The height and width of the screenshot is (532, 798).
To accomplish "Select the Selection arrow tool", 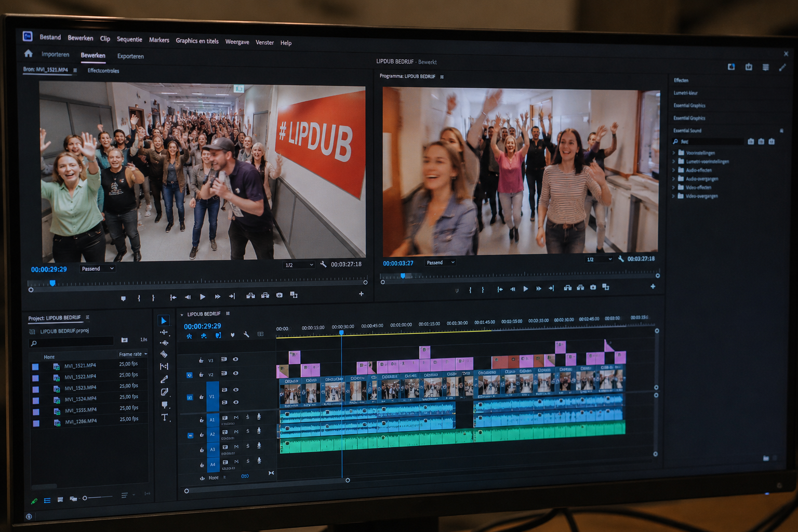I will (164, 321).
